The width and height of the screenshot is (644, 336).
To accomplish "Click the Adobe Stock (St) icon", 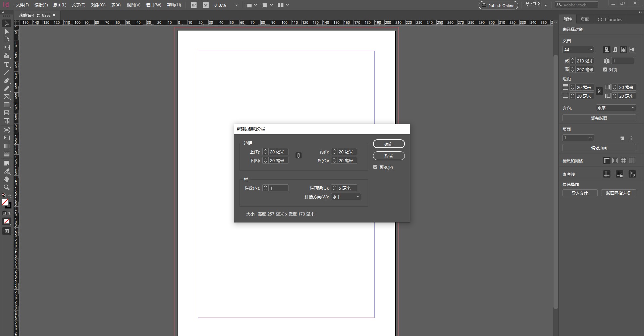I will (206, 5).
